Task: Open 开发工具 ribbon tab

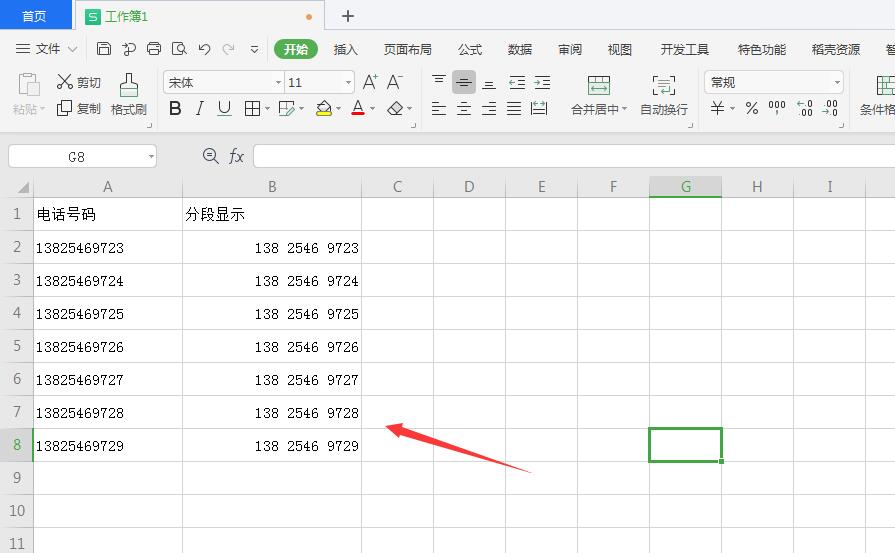Action: (x=684, y=50)
